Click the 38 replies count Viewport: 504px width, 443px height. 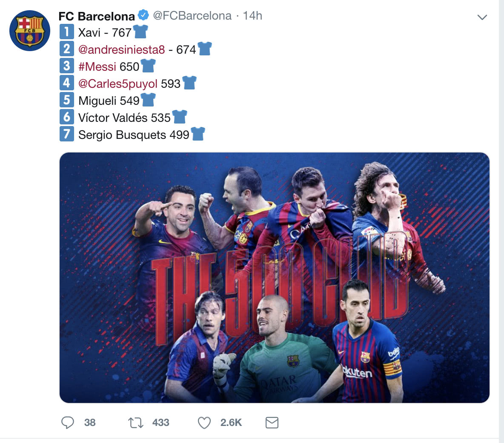[90, 423]
